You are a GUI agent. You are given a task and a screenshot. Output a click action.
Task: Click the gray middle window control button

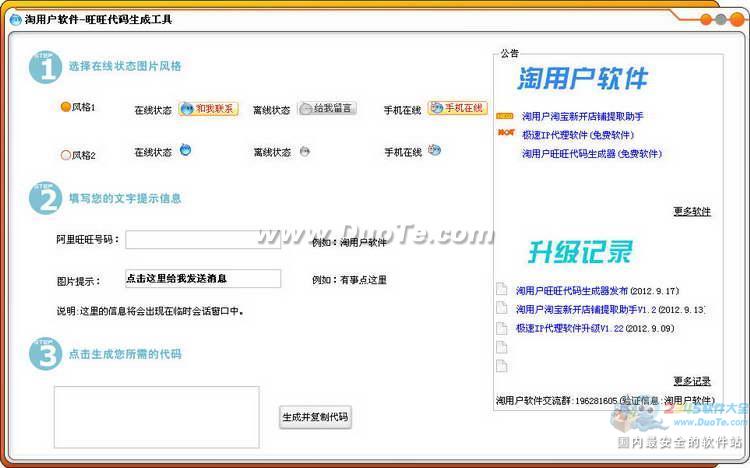pyautogui.click(x=720, y=20)
